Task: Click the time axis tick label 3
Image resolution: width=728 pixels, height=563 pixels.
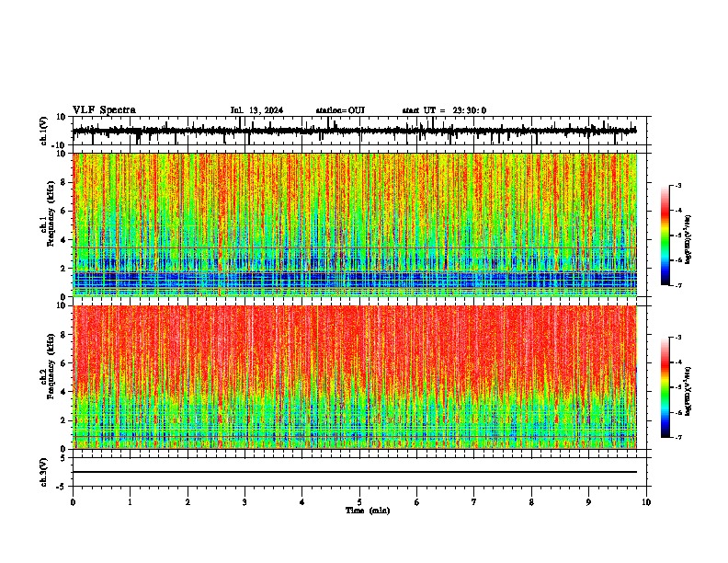Action: pyautogui.click(x=245, y=502)
